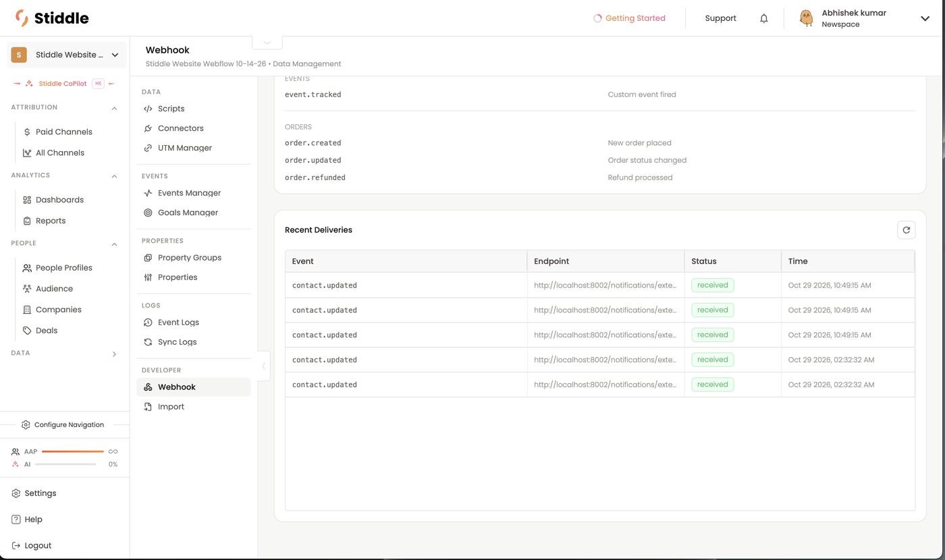Refresh the Recent Deliveries list
Viewport: 945px width, 560px height.
[906, 230]
